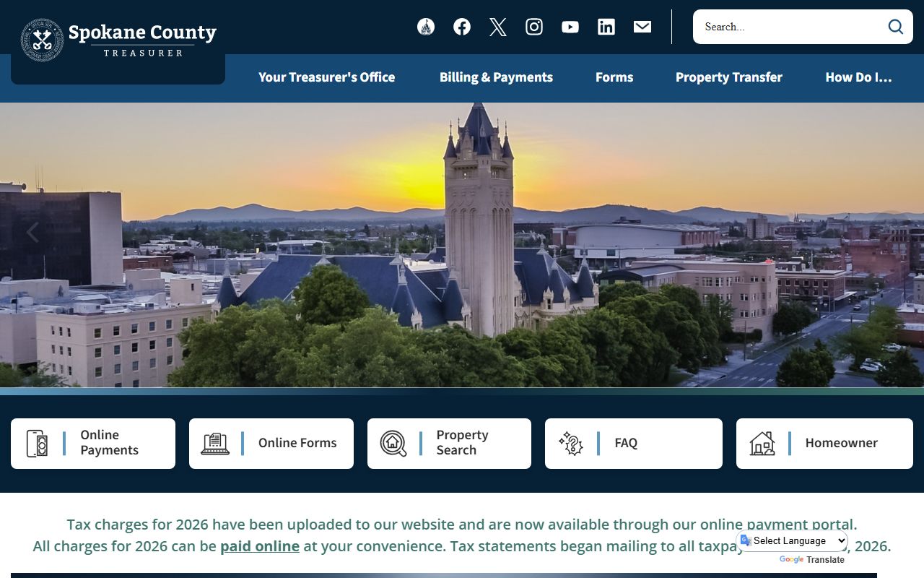The image size is (924, 578).
Task: Click the Online Forms laptop icon
Action: (x=215, y=444)
